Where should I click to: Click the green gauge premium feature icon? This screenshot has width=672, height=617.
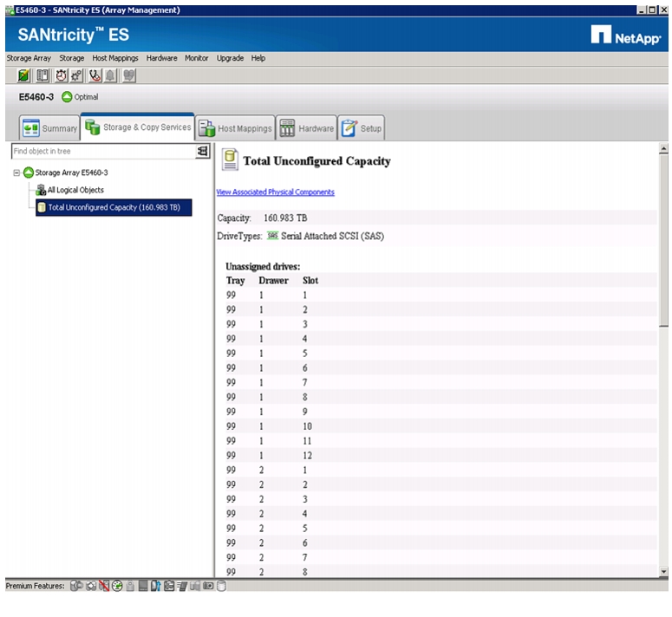click(117, 586)
